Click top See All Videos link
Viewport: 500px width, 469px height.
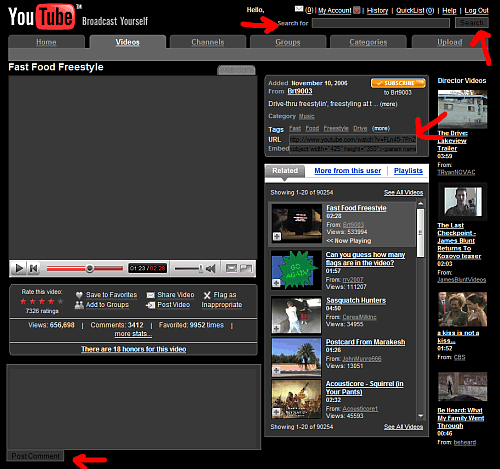403,192
